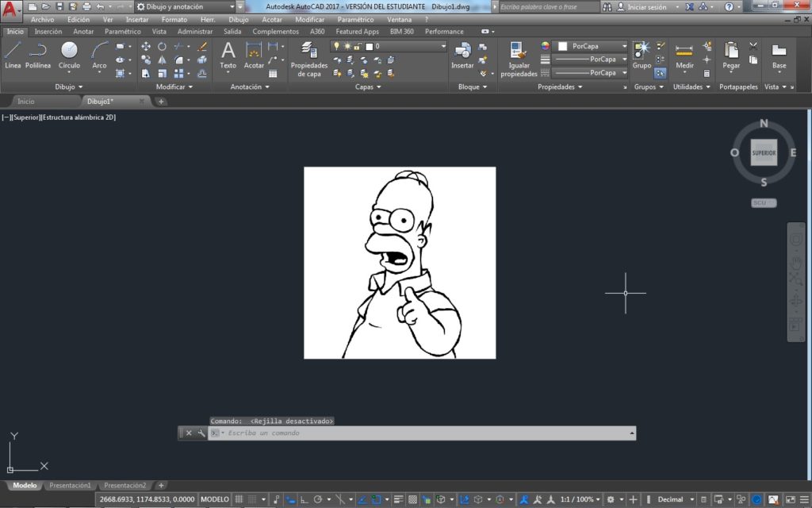This screenshot has height=508, width=812.
Task: Open the layer 0 dropdown list
Action: [x=443, y=46]
